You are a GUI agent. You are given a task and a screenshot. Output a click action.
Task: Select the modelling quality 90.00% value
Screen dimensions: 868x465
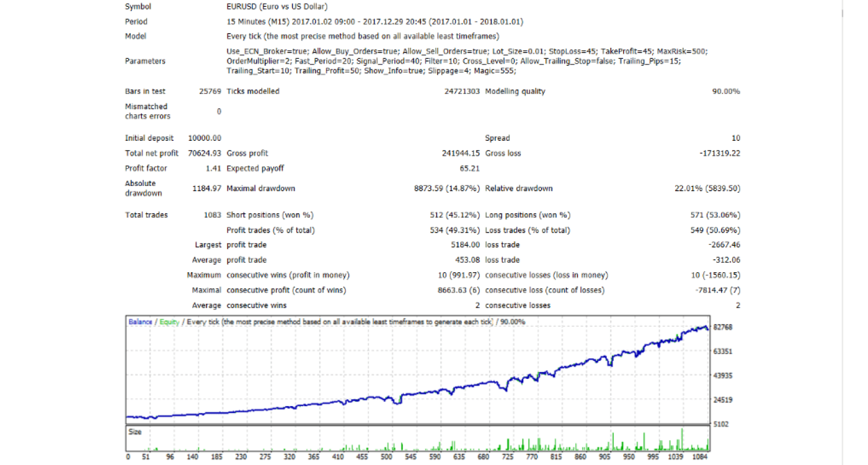tap(725, 91)
